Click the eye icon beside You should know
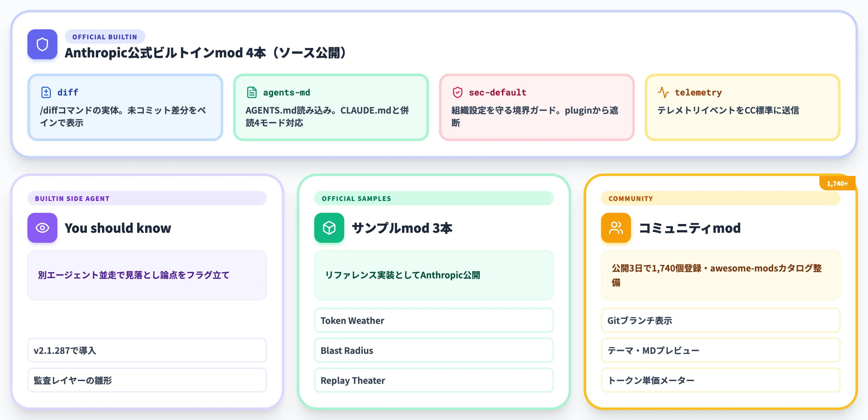This screenshot has height=420, width=868. pos(42,228)
